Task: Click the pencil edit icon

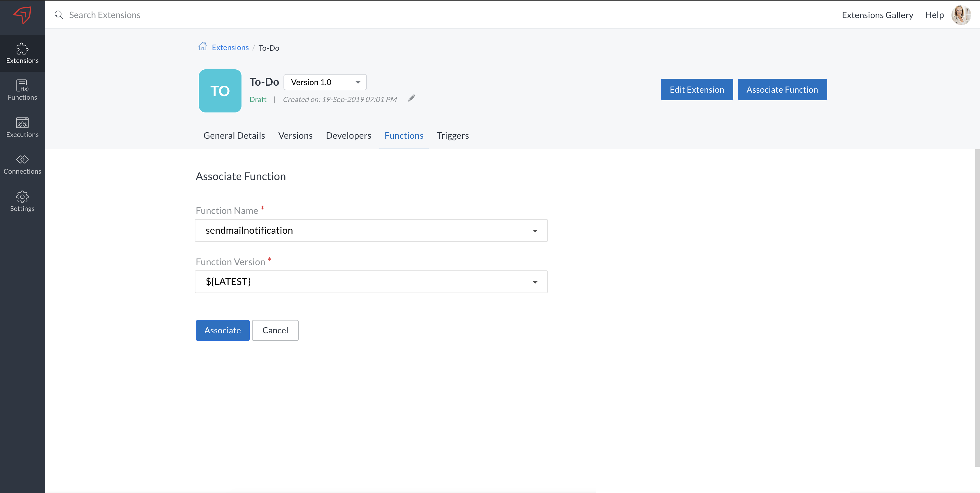Action: coord(412,98)
